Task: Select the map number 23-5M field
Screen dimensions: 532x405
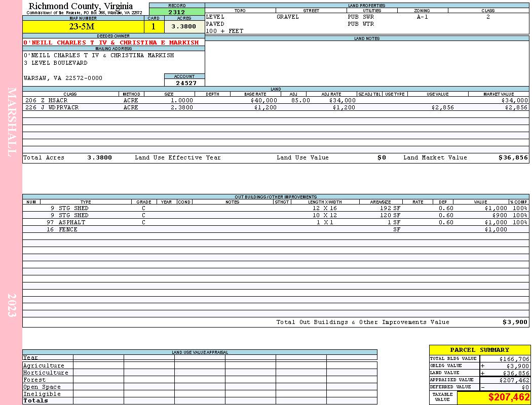Action: (x=83, y=26)
